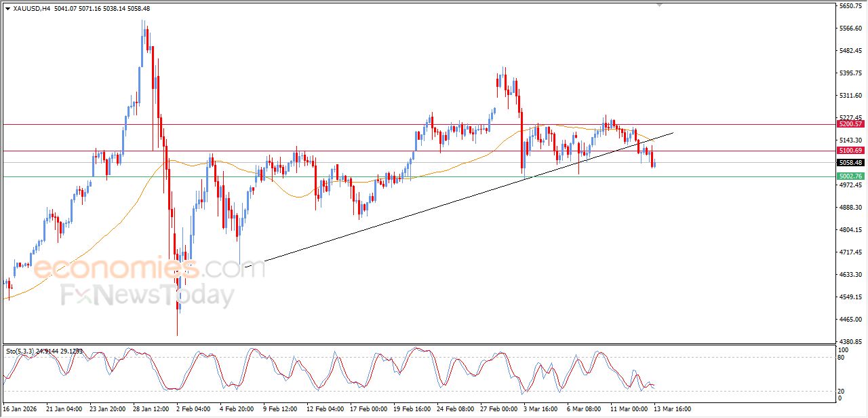Click the 4549.15 price axis label
This screenshot has height=418, width=868.
click(850, 297)
